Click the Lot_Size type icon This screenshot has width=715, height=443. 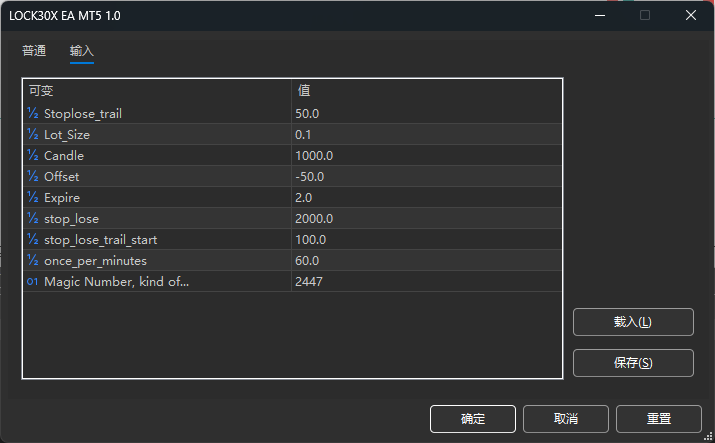33,134
